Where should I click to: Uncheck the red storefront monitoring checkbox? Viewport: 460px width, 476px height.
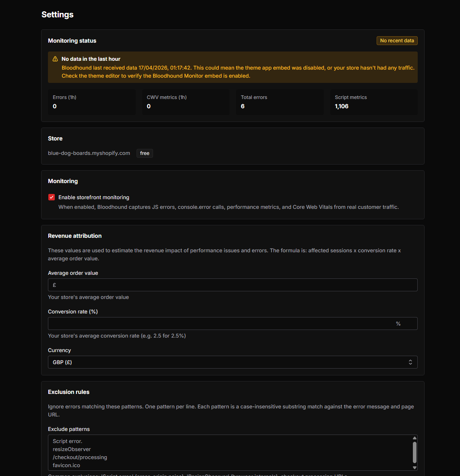tap(52, 197)
